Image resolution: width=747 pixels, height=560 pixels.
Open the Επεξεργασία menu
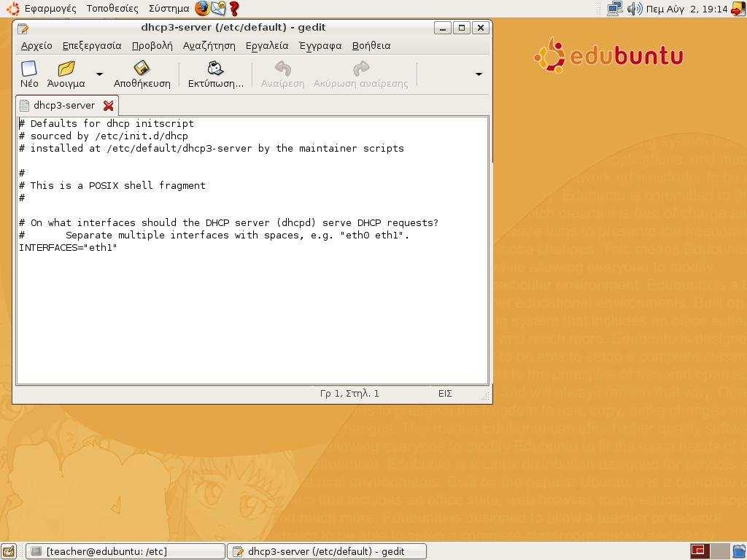92,46
